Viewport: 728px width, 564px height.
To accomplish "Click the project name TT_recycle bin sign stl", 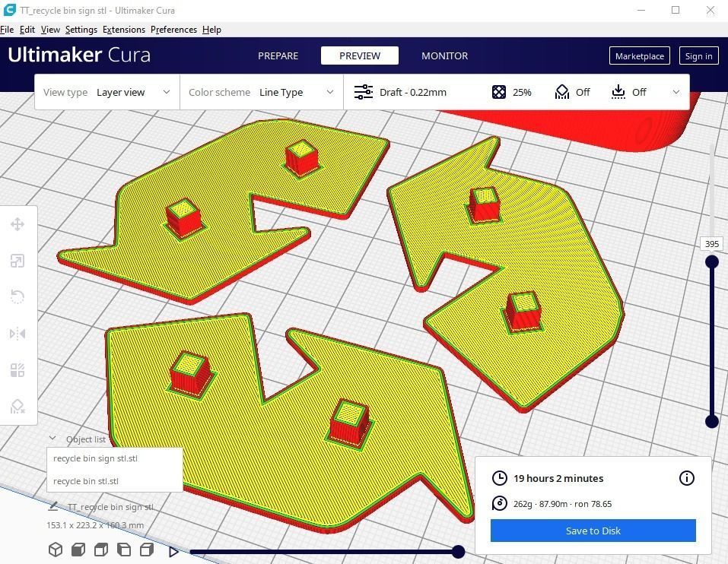I will [x=110, y=507].
